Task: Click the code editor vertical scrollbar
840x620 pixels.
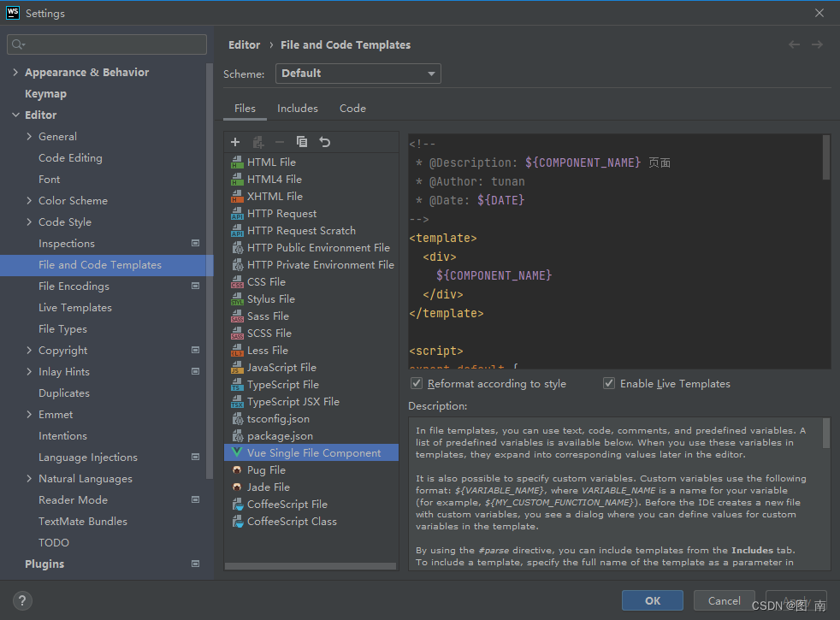Action: pyautogui.click(x=826, y=156)
